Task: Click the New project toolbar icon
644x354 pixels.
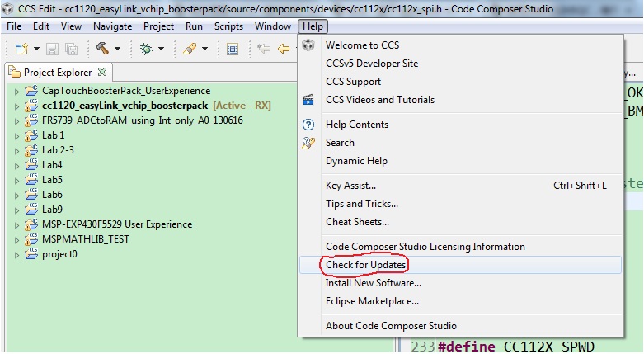Action: [x=21, y=49]
